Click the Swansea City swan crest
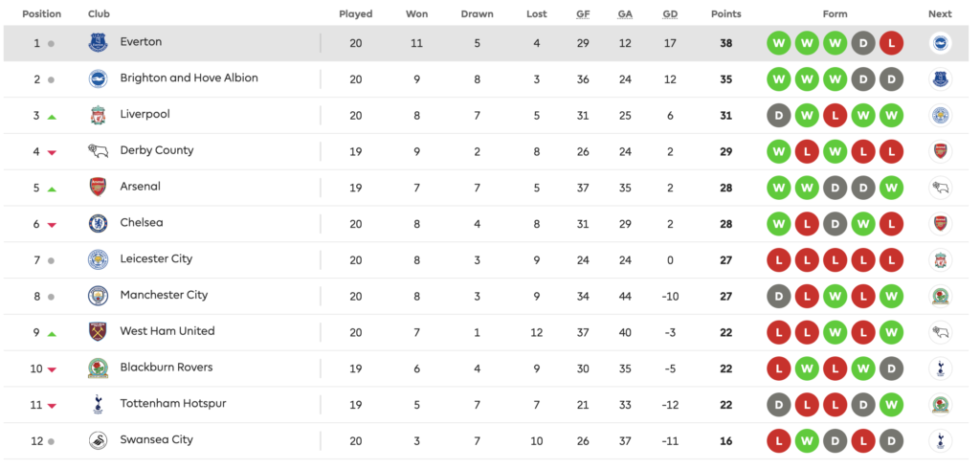 click(99, 440)
